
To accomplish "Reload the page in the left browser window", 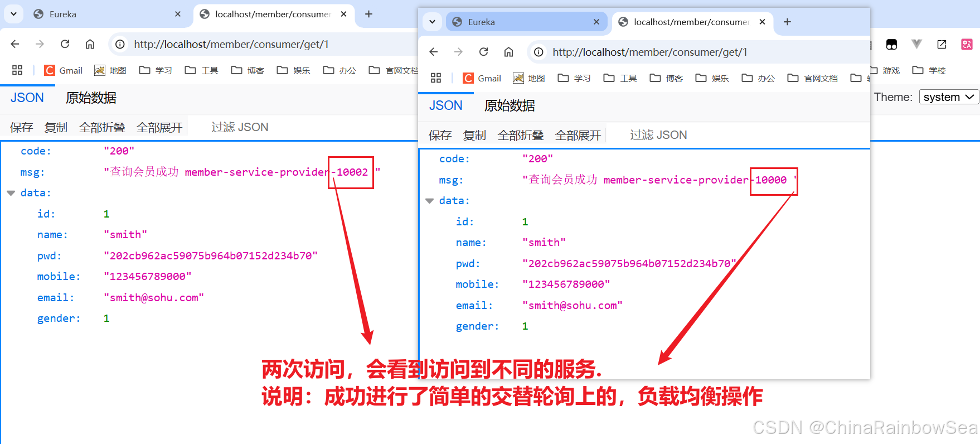I will pos(65,44).
